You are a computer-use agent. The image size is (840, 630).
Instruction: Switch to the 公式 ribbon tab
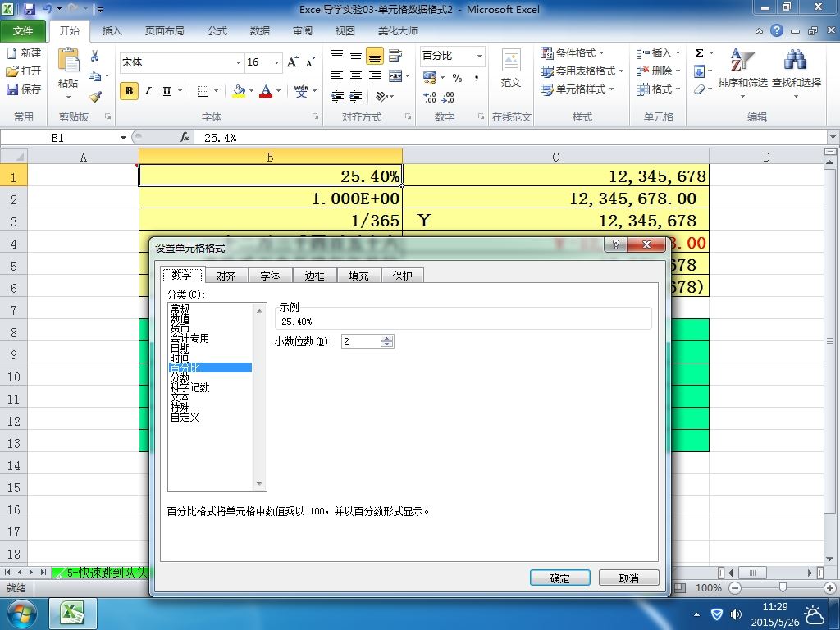[x=217, y=31]
